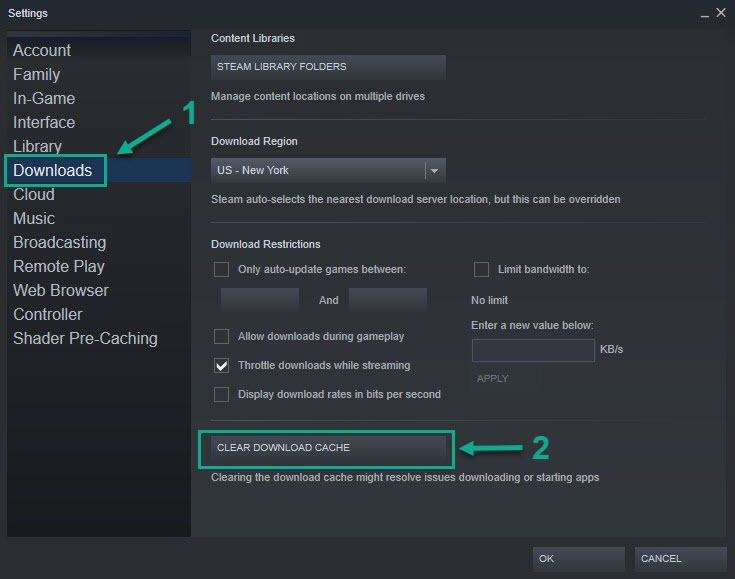Click the Download Restrictions heading
735x579 pixels.
(265, 244)
